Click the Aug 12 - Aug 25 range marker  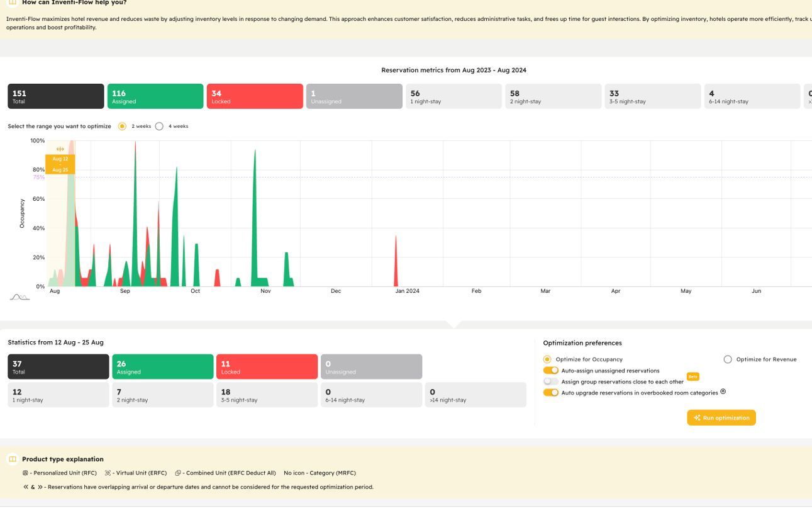tap(60, 164)
